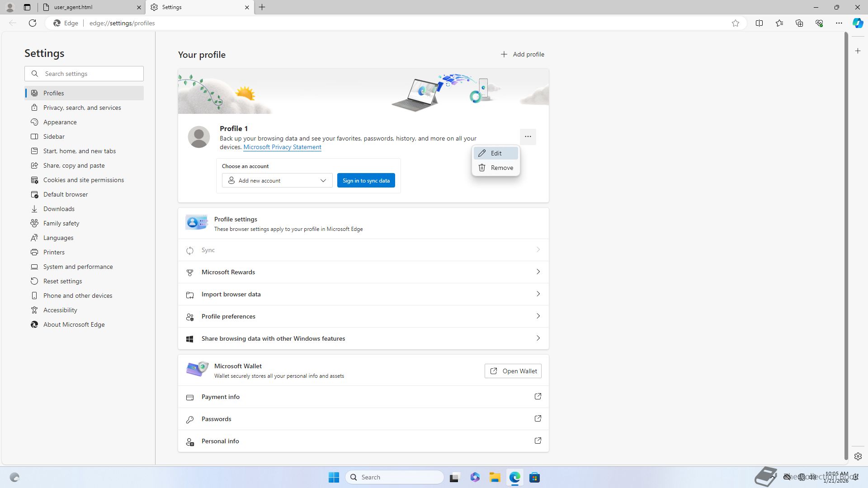
Task: Click the Sign in to sync data button
Action: click(x=366, y=181)
